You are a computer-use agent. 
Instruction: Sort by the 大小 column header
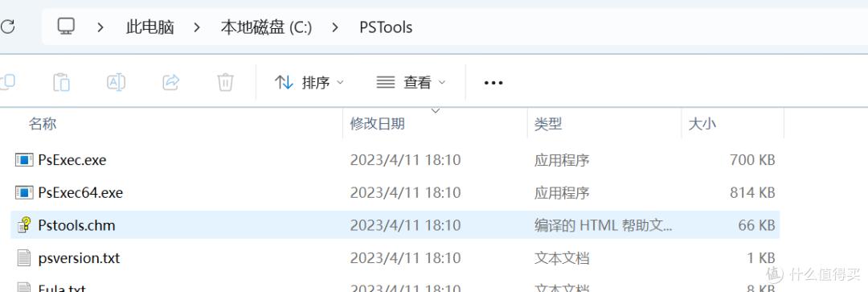pyautogui.click(x=702, y=124)
